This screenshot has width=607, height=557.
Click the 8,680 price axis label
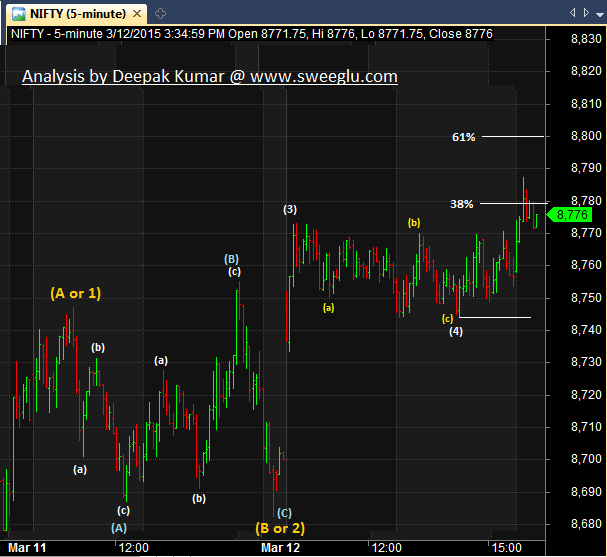tap(586, 524)
